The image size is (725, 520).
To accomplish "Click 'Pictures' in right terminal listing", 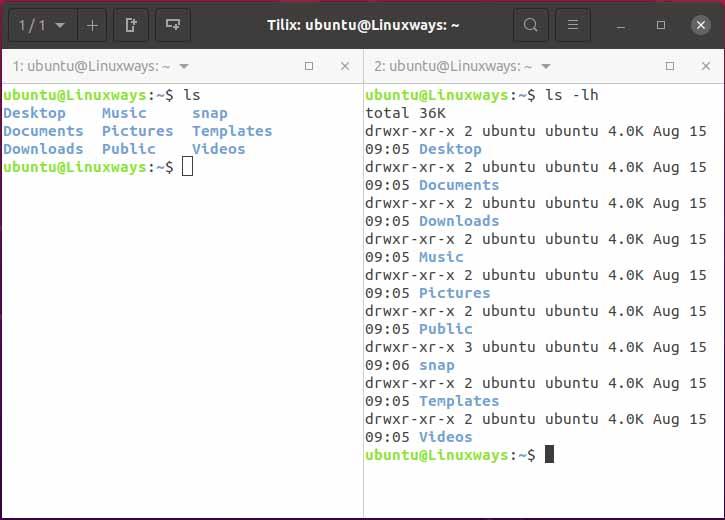I will [455, 293].
